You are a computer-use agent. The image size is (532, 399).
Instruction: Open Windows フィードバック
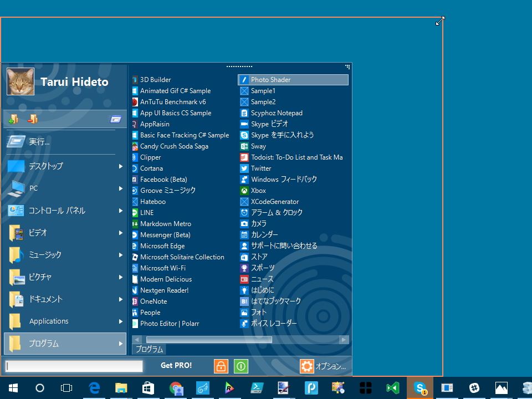[x=279, y=180]
